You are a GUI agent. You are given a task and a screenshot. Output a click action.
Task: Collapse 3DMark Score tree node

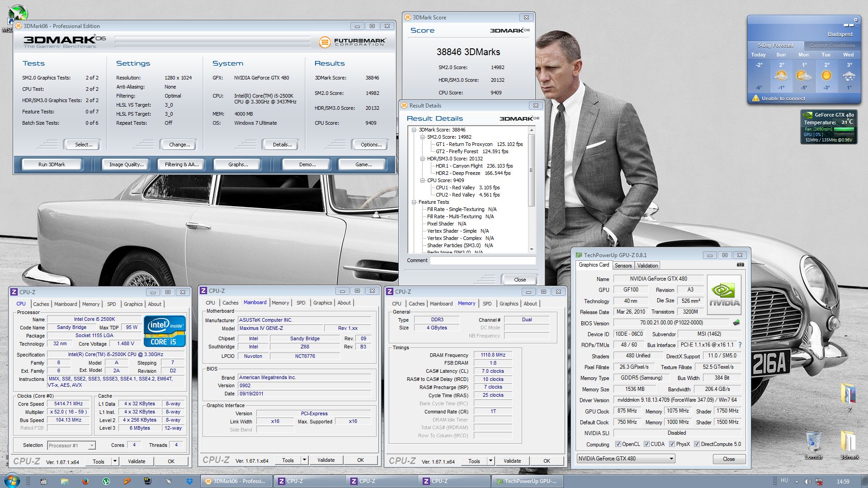coord(414,130)
